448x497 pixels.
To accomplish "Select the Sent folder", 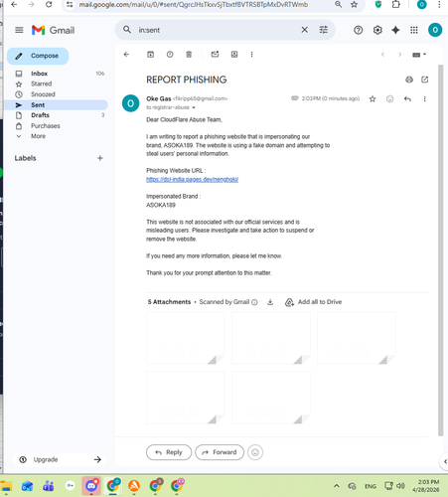I will (57, 104).
